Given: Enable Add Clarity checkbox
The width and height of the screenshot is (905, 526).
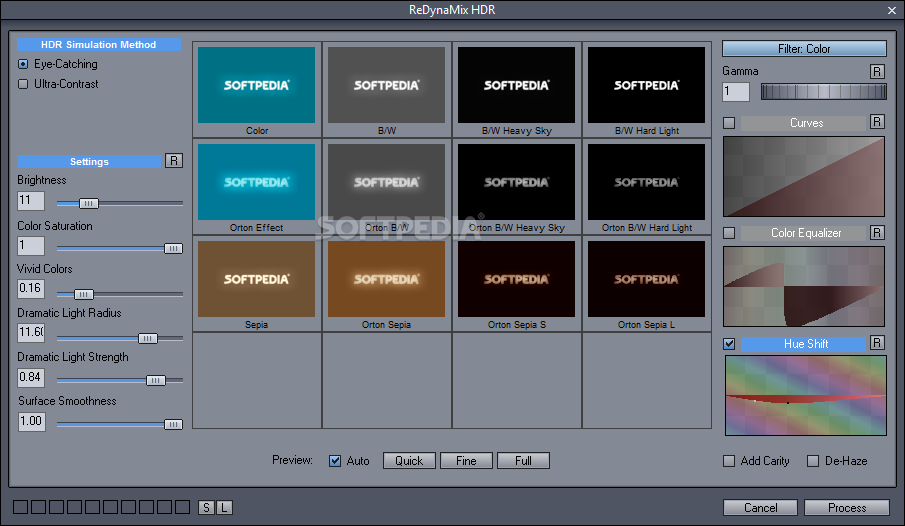Looking at the screenshot, I should coord(729,461).
